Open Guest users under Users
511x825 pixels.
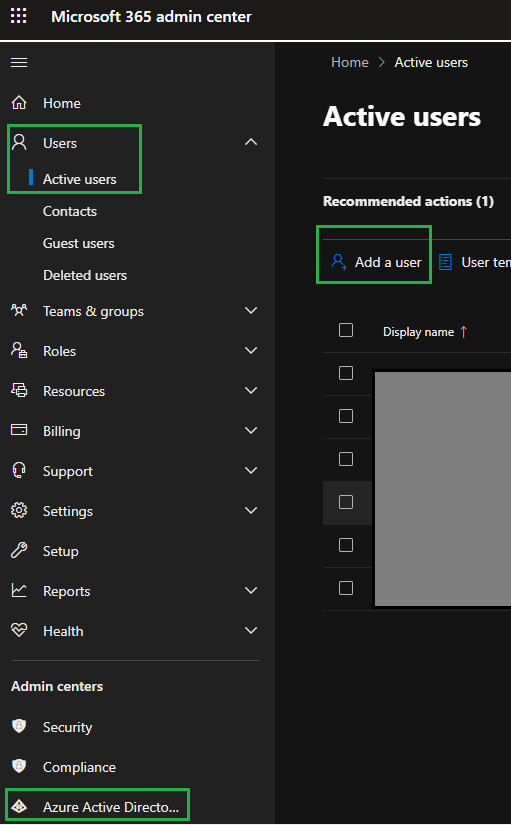[x=79, y=244]
